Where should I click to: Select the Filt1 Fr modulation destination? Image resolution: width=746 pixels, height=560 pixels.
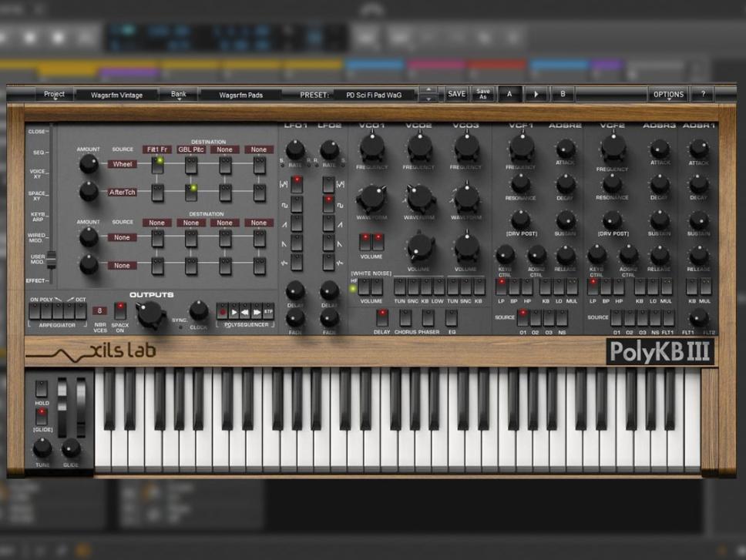(156, 149)
